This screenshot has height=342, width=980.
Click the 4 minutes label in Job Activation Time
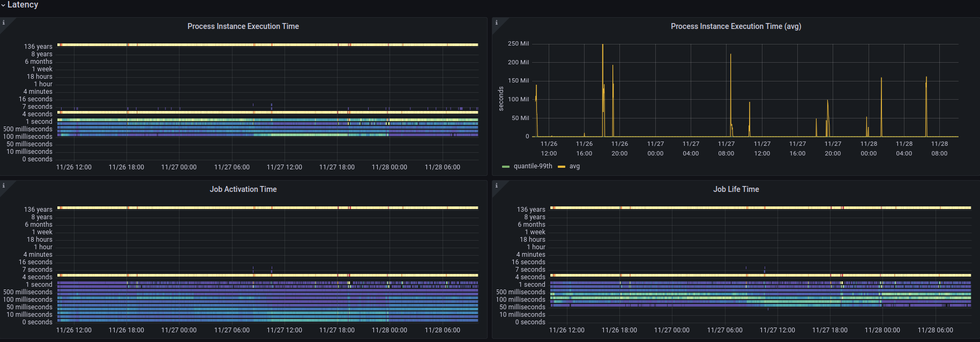point(38,255)
